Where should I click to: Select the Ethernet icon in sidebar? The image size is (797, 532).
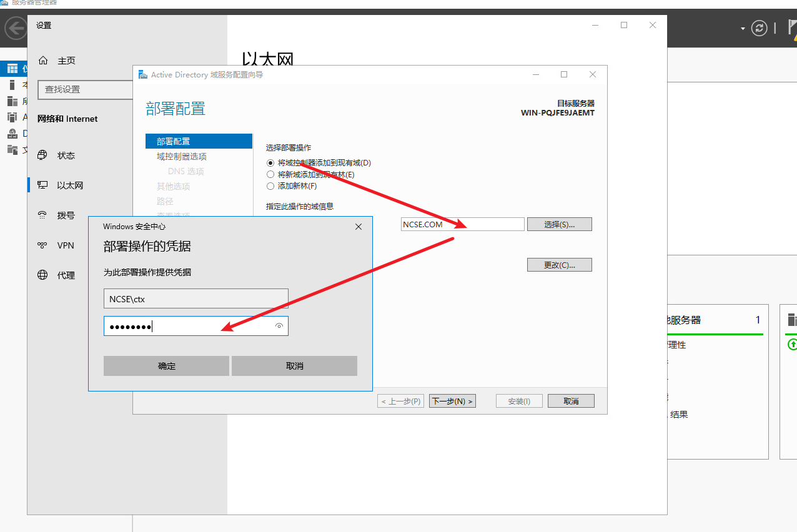point(43,185)
